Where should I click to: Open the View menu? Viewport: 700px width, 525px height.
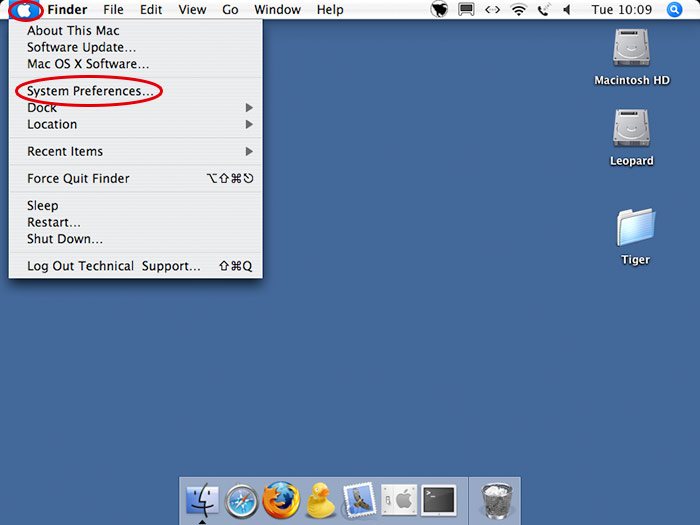click(192, 9)
